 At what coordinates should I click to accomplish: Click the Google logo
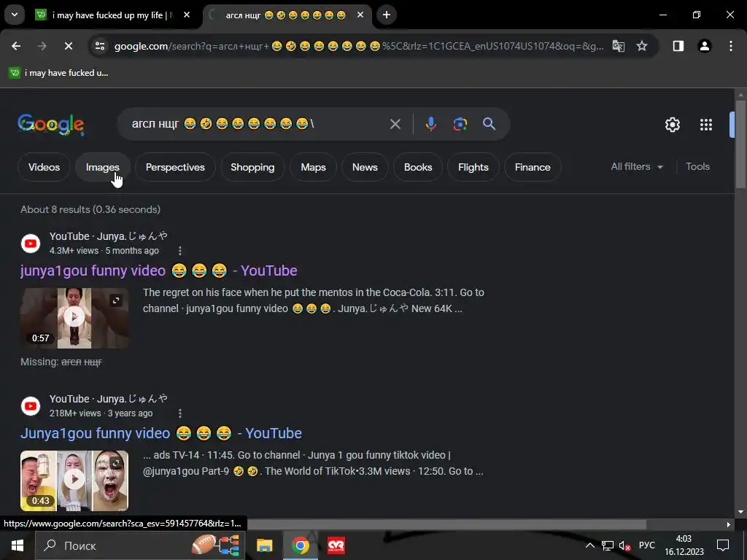point(51,125)
